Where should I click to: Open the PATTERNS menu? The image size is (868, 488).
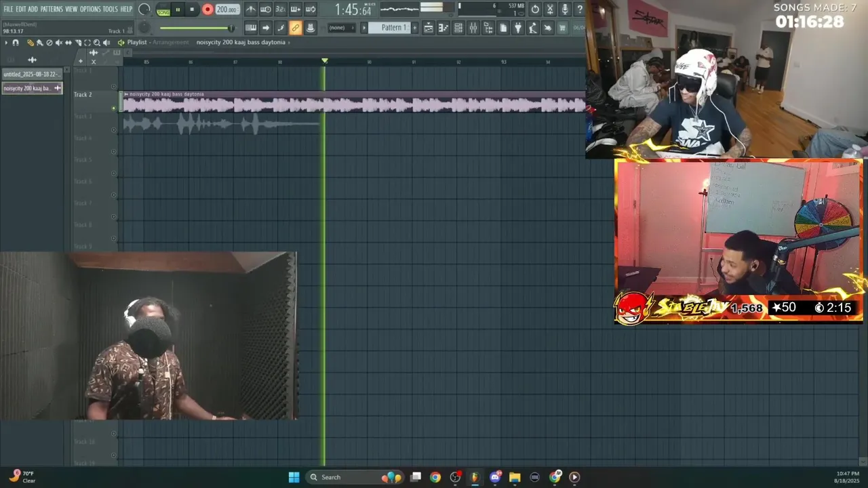click(x=52, y=9)
